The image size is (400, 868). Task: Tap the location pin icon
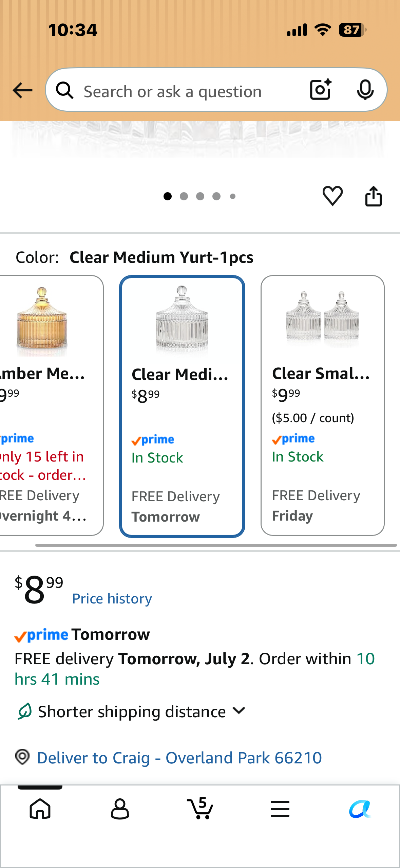22,757
